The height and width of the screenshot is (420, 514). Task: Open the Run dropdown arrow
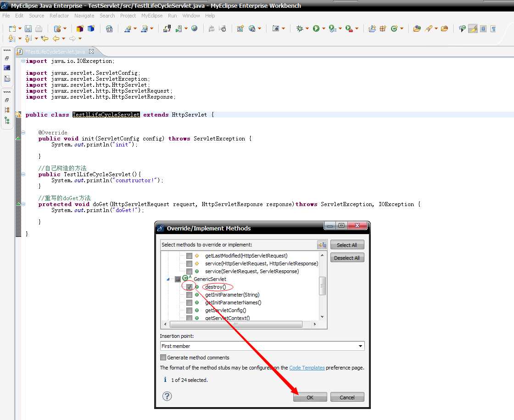[324, 29]
